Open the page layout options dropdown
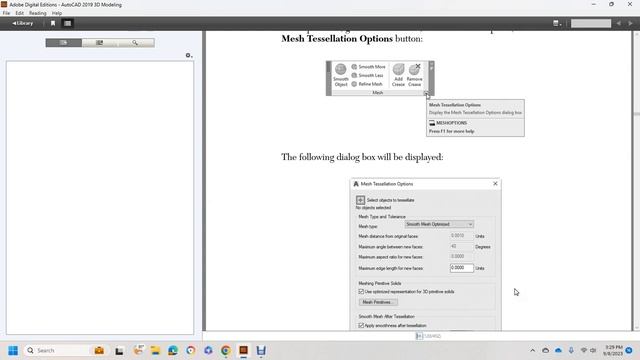The image size is (640, 360). [x=557, y=23]
